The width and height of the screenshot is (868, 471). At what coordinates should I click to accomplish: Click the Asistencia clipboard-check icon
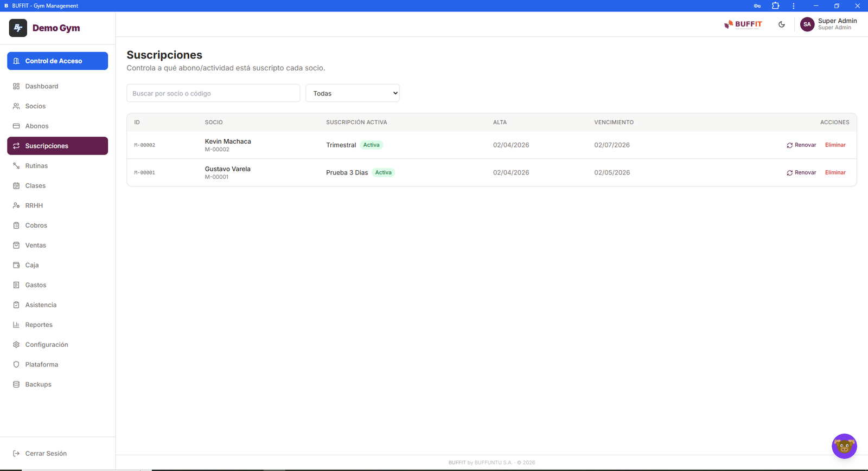[16, 305]
